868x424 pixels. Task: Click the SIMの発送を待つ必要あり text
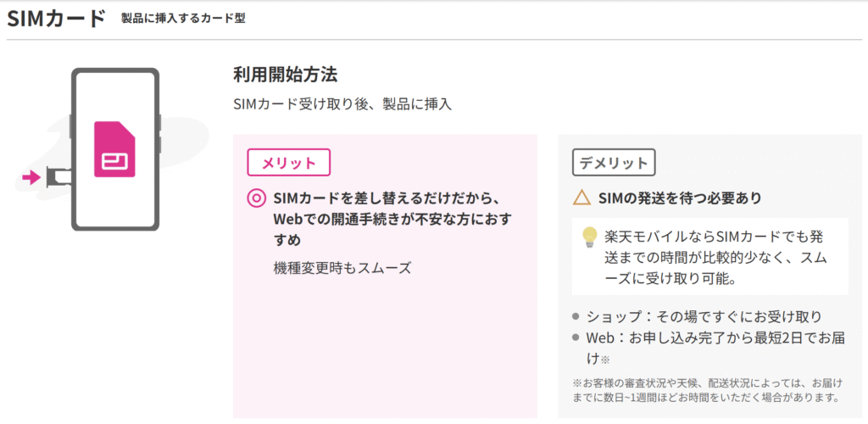coord(680,198)
